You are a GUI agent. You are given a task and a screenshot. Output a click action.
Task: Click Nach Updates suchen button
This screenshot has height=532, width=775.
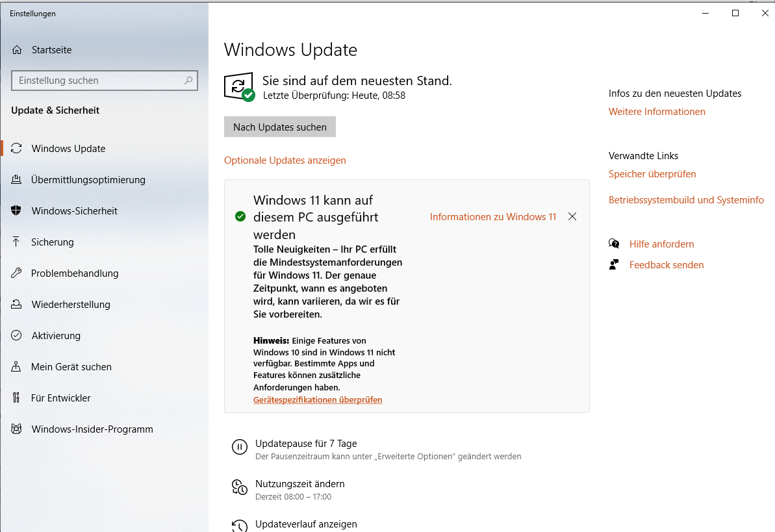(x=280, y=127)
